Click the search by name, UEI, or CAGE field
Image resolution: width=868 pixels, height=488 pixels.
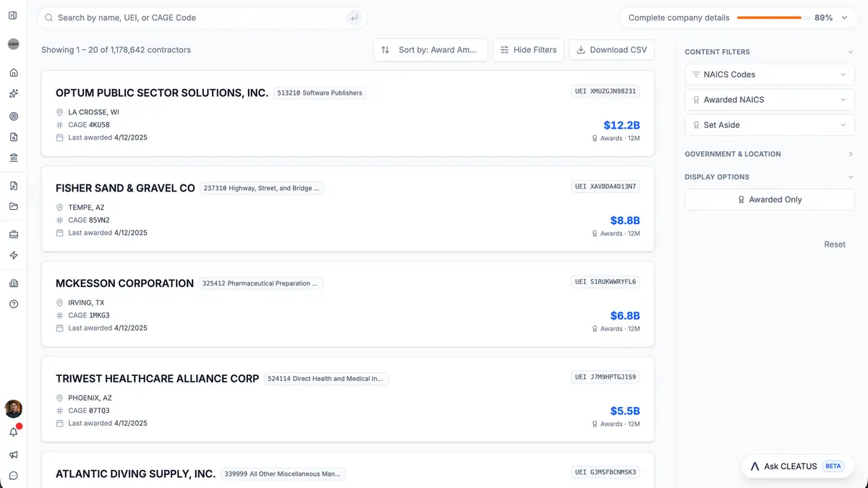pyautogui.click(x=202, y=17)
